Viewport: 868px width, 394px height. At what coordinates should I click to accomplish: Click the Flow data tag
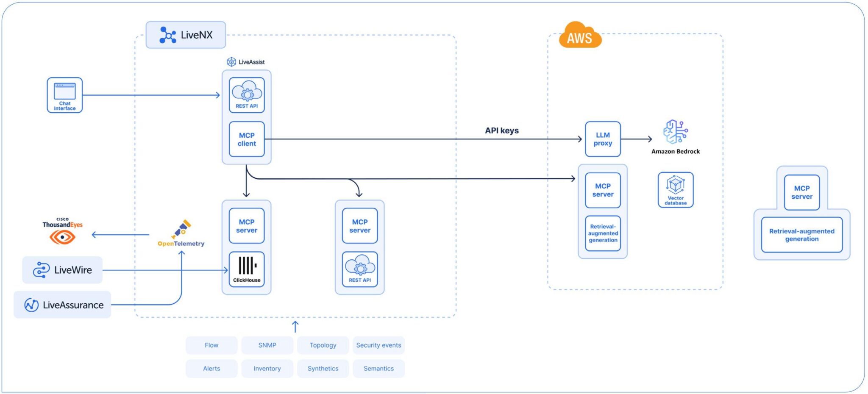tap(211, 345)
